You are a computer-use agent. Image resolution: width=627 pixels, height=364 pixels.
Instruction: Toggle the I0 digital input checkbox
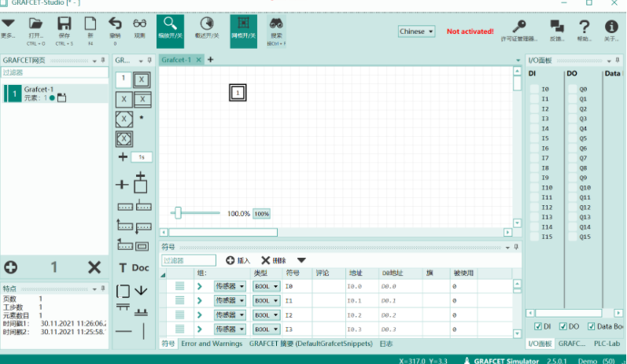pos(534,90)
